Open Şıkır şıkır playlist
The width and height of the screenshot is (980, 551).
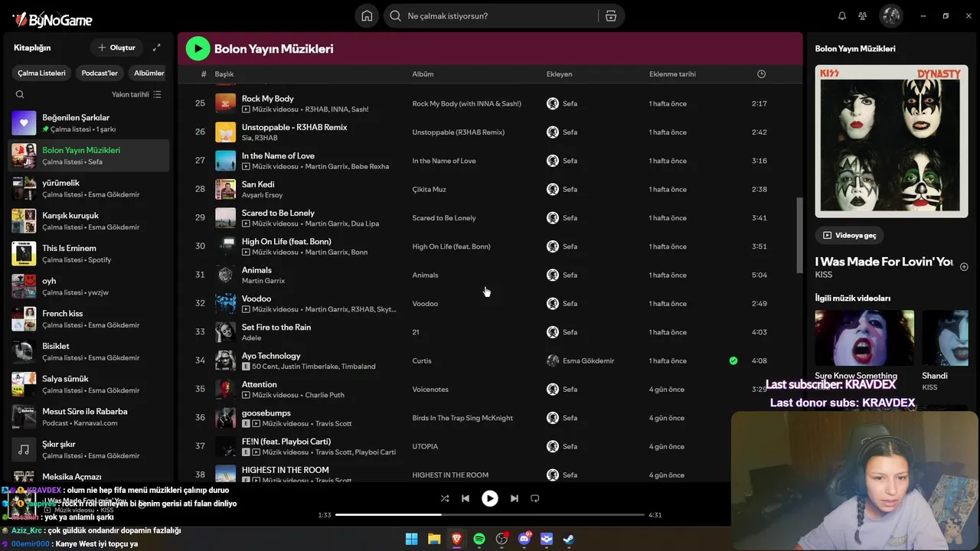click(89, 449)
